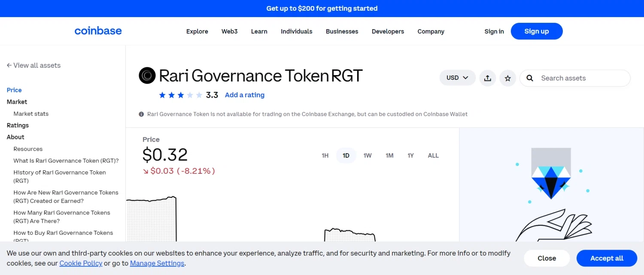Open What Is Rari Governance Token link

[x=66, y=160]
